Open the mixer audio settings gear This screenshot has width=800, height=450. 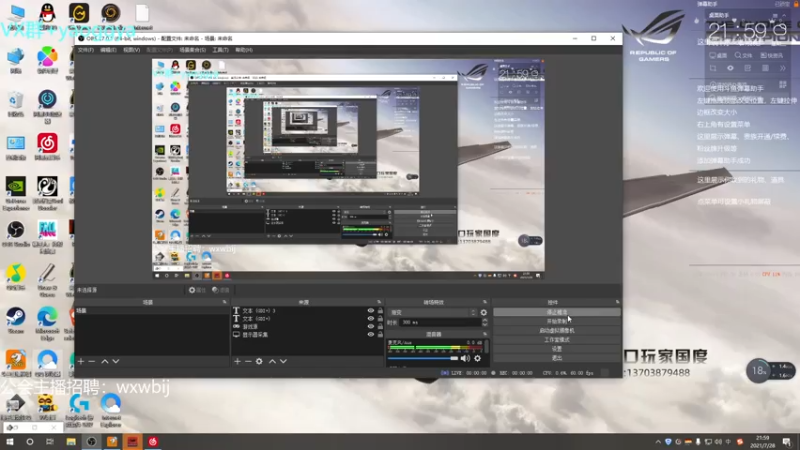(478, 358)
